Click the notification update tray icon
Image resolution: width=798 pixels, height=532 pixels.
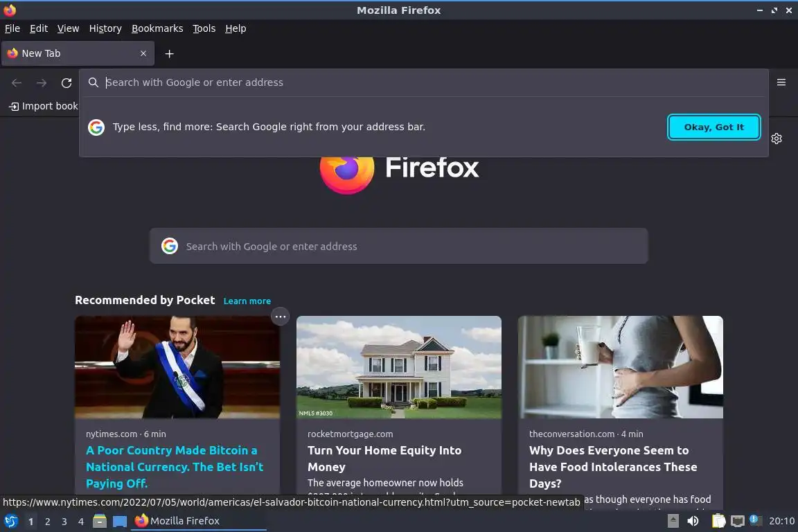pyautogui.click(x=756, y=520)
